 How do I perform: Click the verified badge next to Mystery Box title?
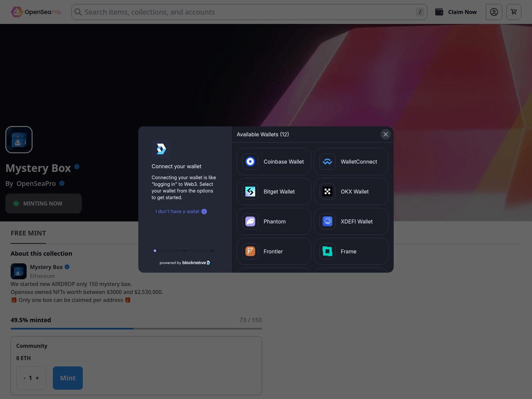tap(77, 167)
